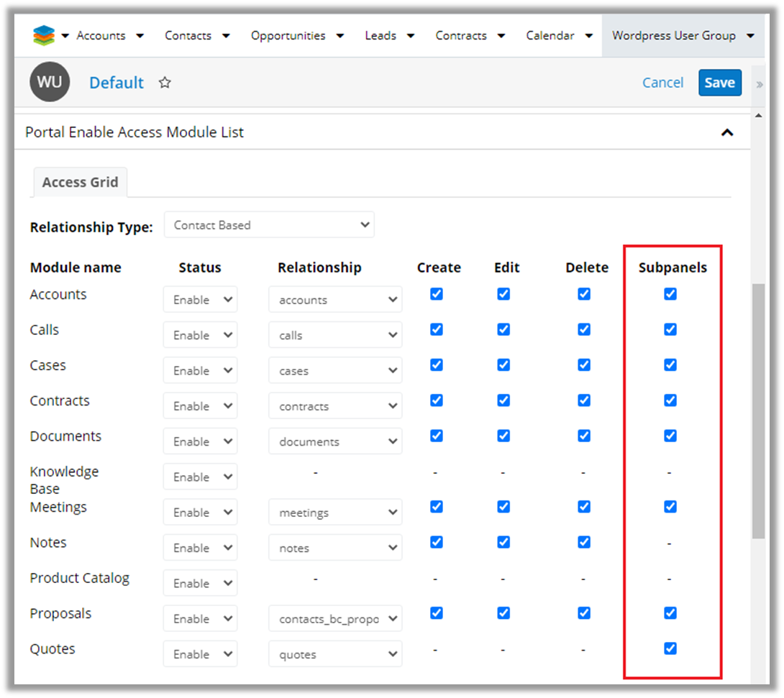Toggle Delete checkbox for Meetings
This screenshot has width=784, height=698.
[584, 507]
